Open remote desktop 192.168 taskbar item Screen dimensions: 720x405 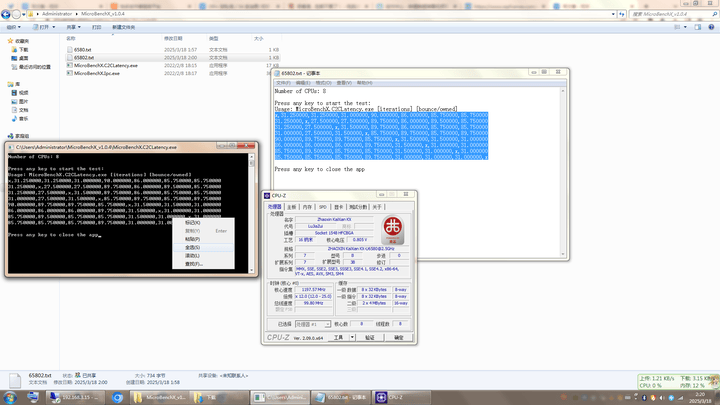[x=76, y=397]
